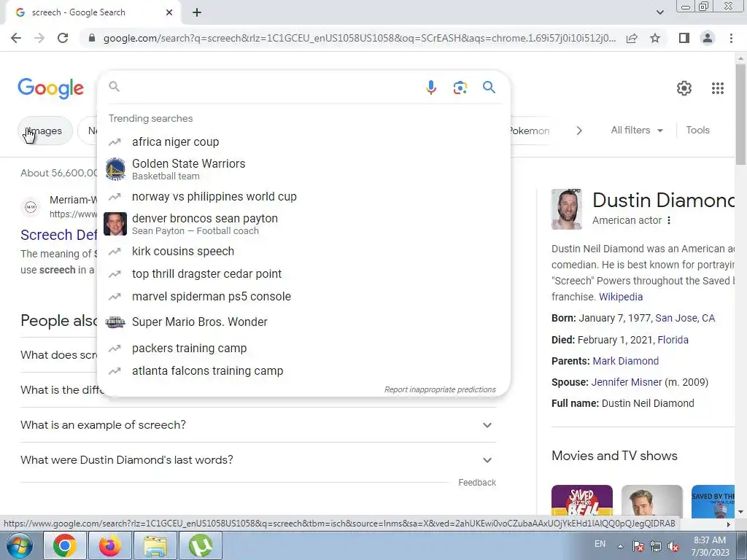Open more options beside American actor
Screen dimensions: 747x560
(x=669, y=220)
